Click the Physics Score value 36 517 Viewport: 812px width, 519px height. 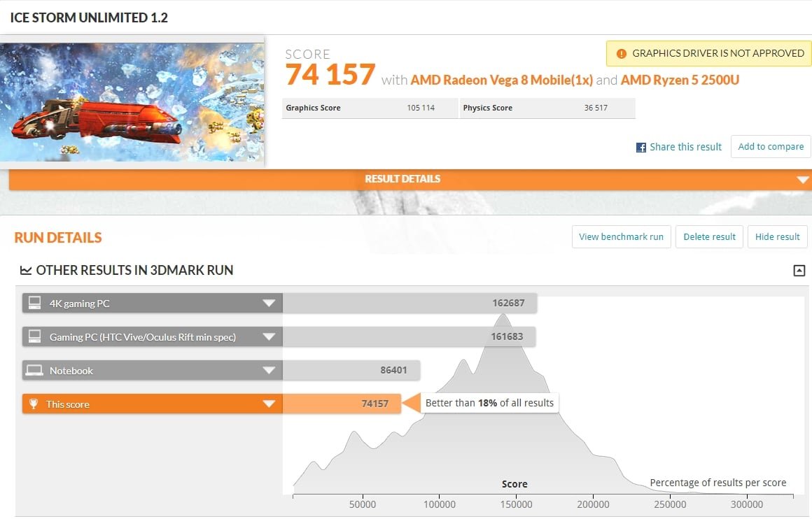click(x=596, y=108)
